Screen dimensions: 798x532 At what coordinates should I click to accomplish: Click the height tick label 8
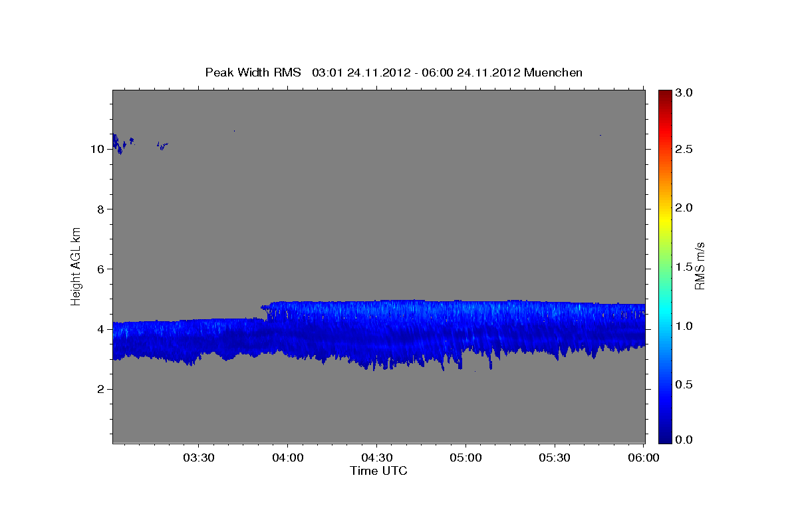100,209
